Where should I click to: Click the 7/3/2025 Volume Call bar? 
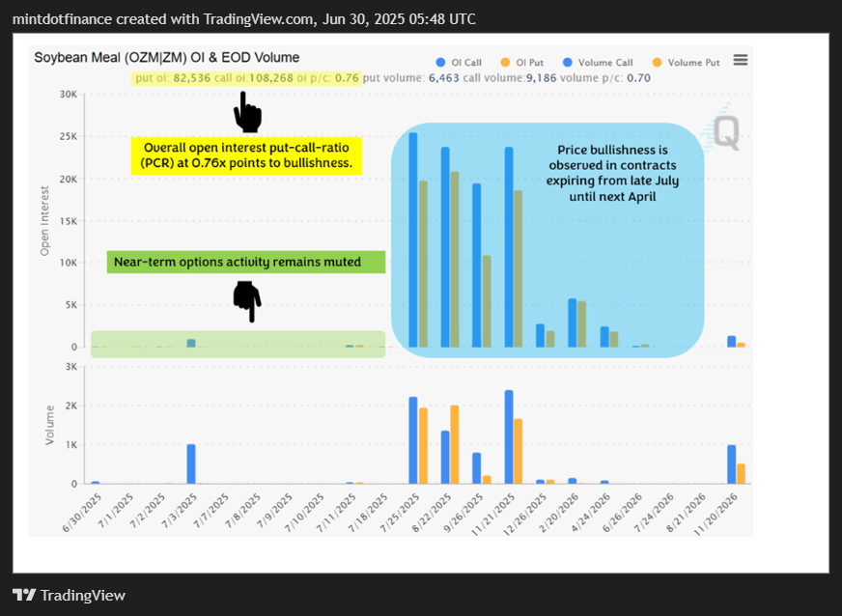coord(191,464)
